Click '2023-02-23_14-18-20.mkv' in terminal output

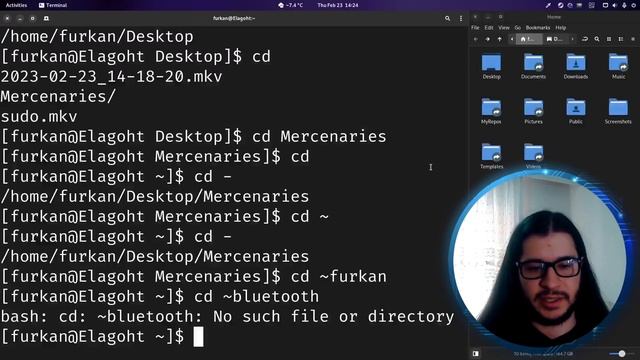pyautogui.click(x=111, y=77)
